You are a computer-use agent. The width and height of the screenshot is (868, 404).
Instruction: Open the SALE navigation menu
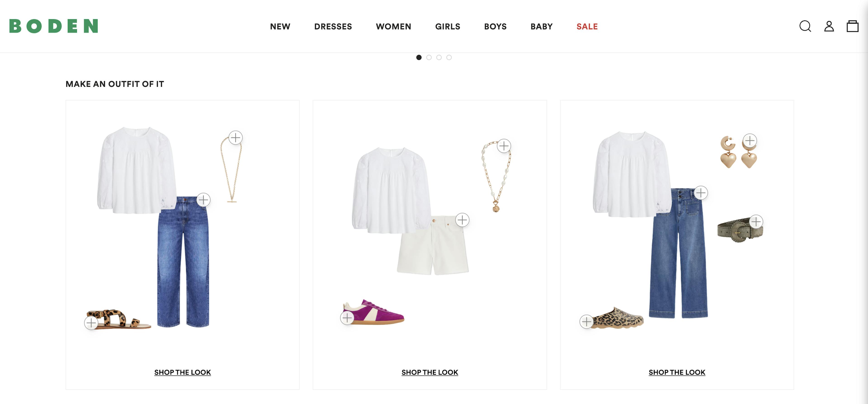(587, 27)
